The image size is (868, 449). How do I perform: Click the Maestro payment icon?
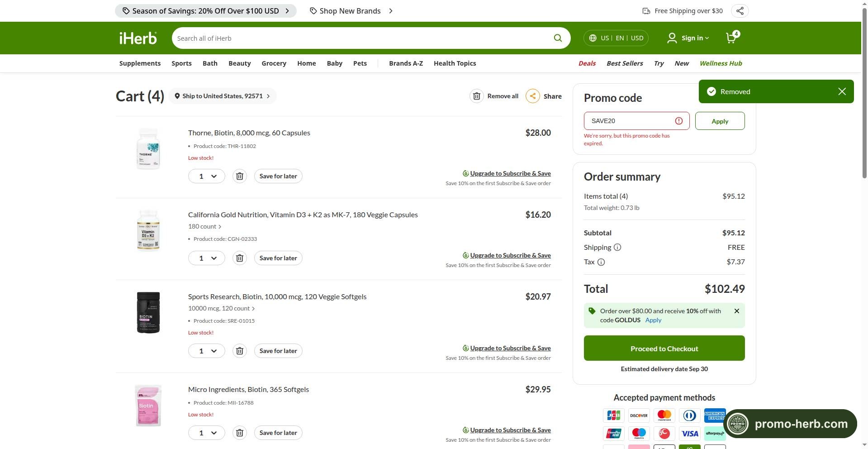click(x=639, y=434)
